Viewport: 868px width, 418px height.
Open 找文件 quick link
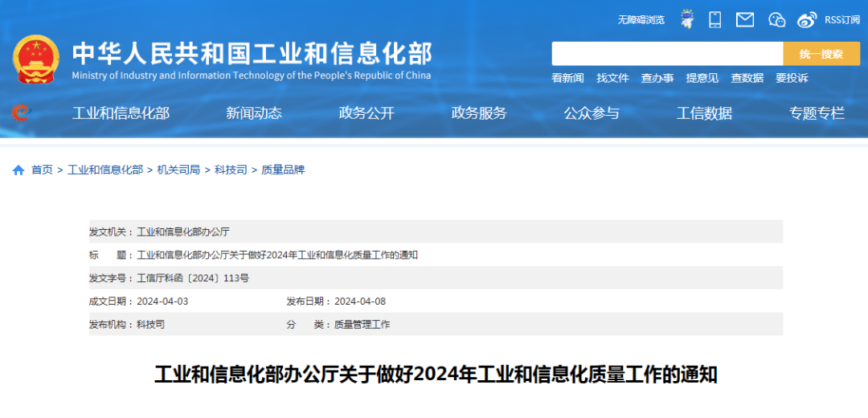tap(612, 78)
